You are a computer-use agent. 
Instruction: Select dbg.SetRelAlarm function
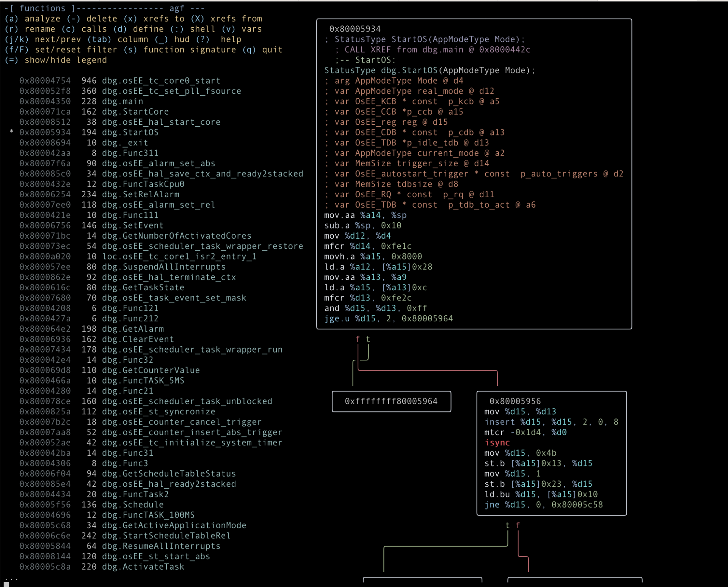[99, 194]
